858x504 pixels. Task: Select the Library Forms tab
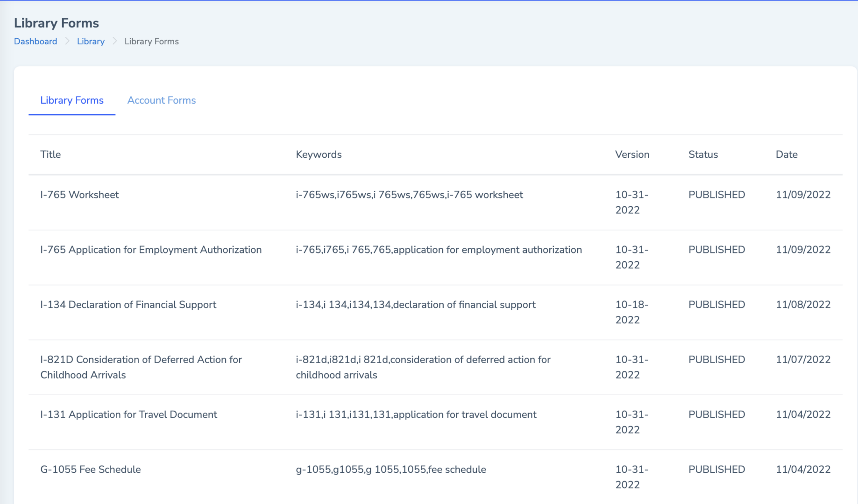(71, 100)
